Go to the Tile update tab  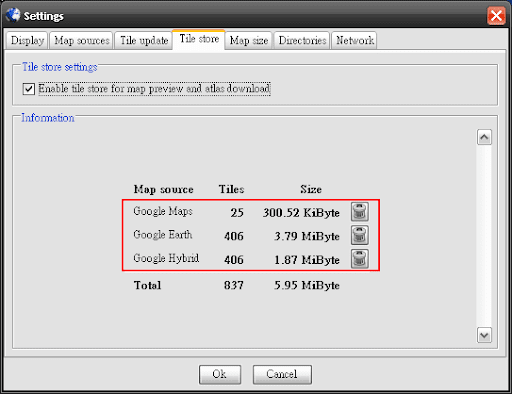(x=144, y=40)
